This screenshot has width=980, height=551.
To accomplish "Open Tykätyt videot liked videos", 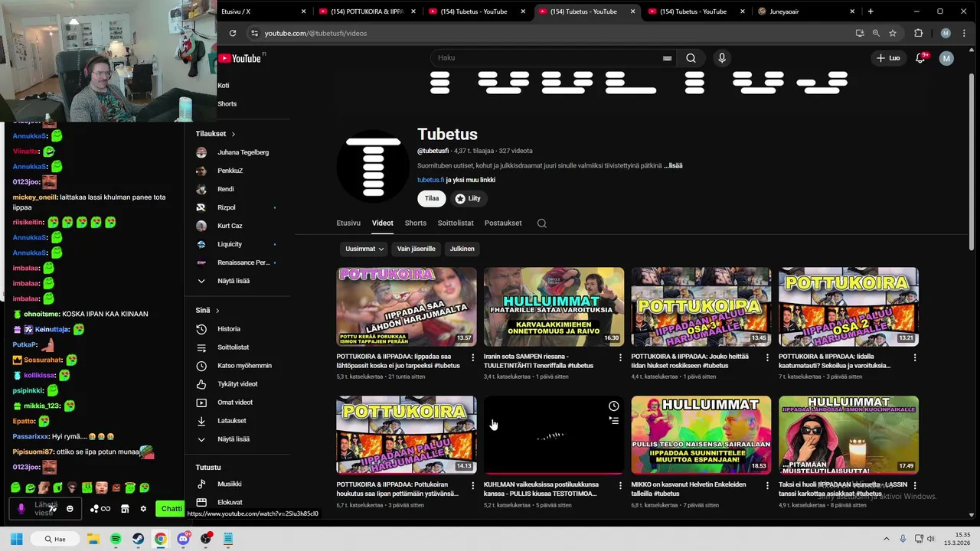I will pyautogui.click(x=237, y=384).
